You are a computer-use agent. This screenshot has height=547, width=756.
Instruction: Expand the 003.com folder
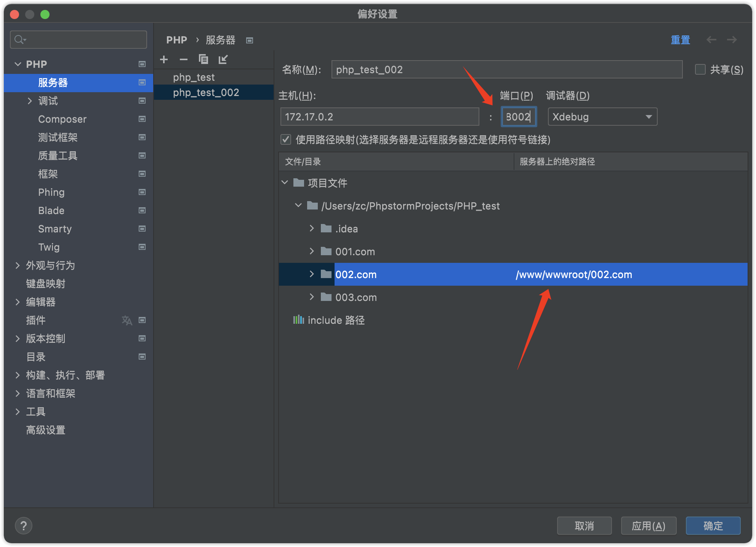(312, 297)
